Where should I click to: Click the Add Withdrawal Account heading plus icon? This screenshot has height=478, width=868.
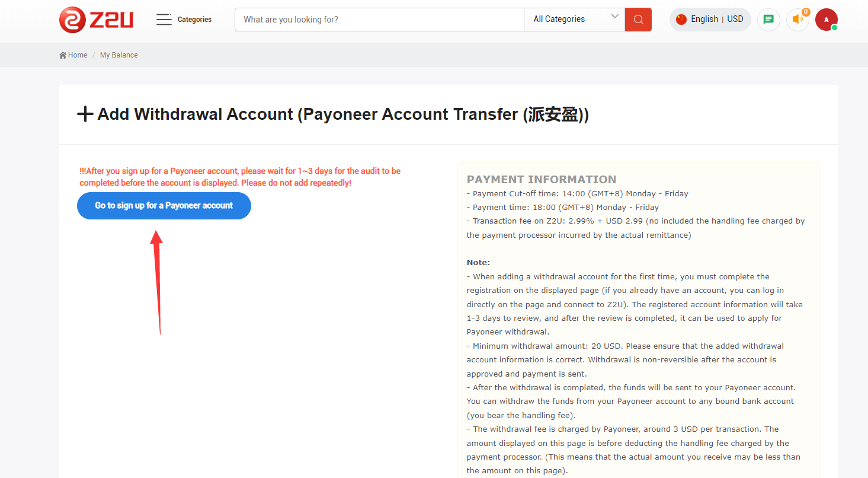pos(85,114)
